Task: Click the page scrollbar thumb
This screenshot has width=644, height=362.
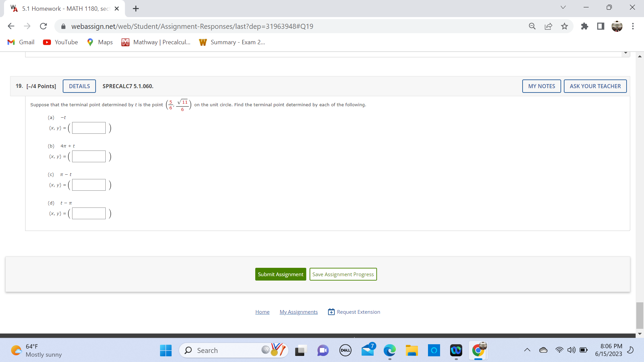Action: [x=640, y=315]
